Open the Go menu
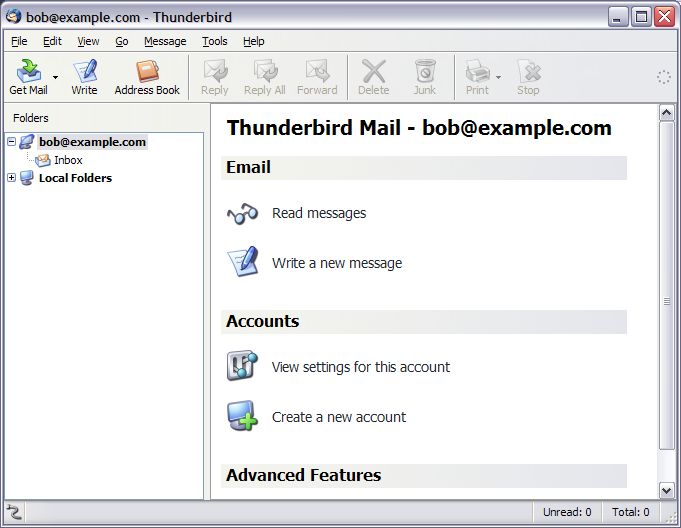Screen dimensions: 681x528 [122, 41]
